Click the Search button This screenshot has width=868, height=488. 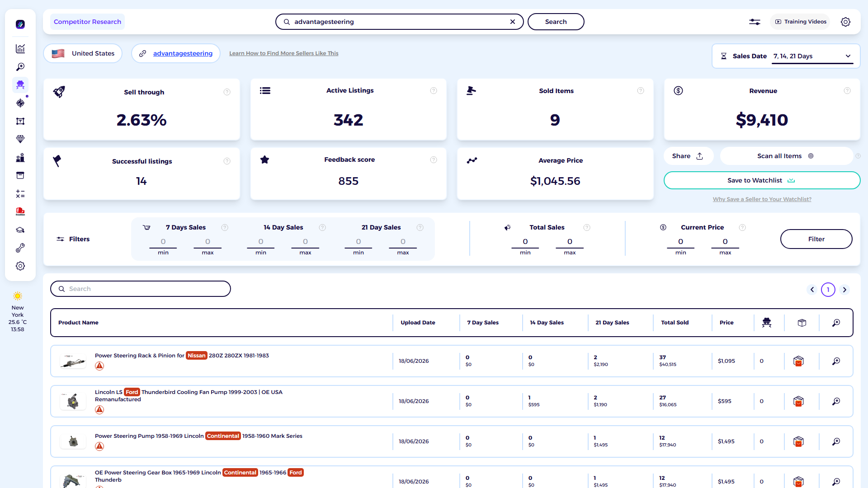click(556, 22)
